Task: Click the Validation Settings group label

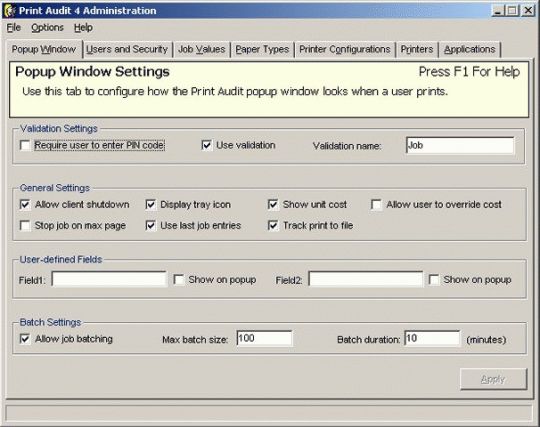Action: click(59, 129)
